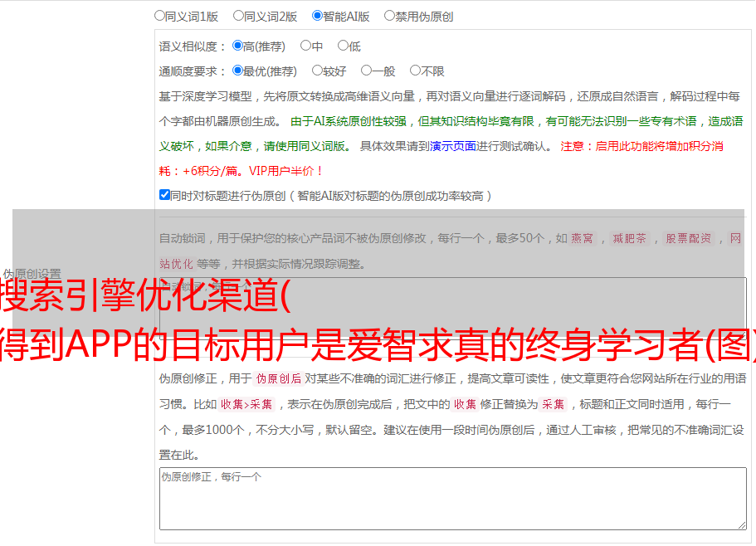Click into the 自动锁词 textarea

coord(453,309)
